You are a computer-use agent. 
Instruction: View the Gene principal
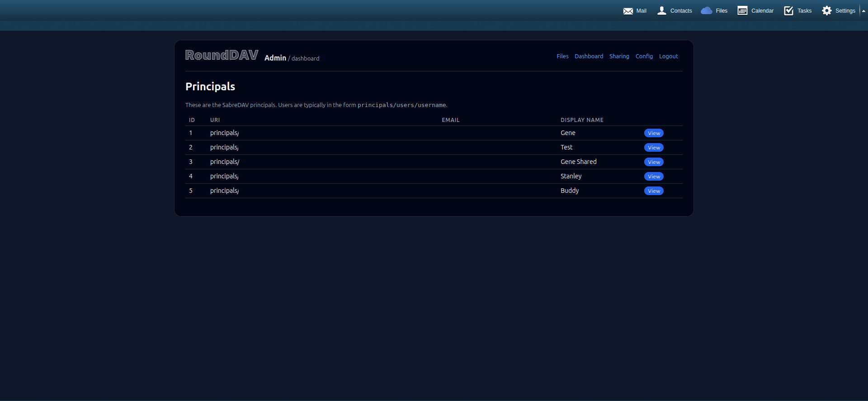(x=654, y=133)
